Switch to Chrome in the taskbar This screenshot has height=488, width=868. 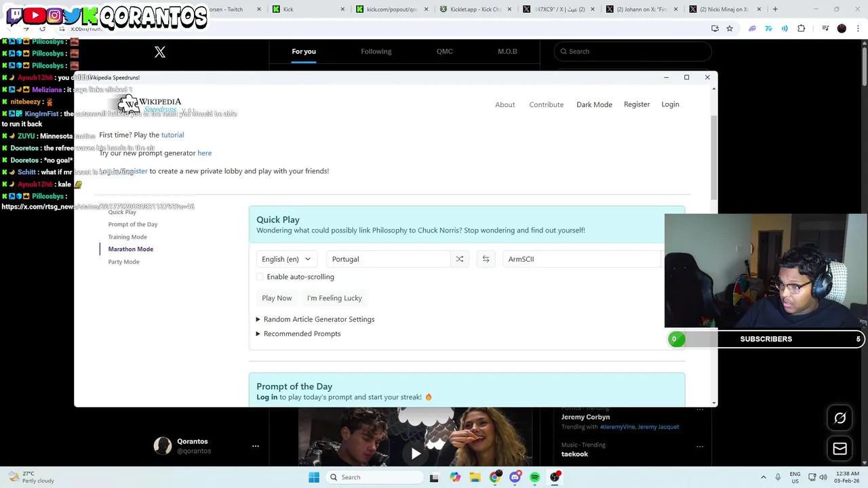(496, 477)
